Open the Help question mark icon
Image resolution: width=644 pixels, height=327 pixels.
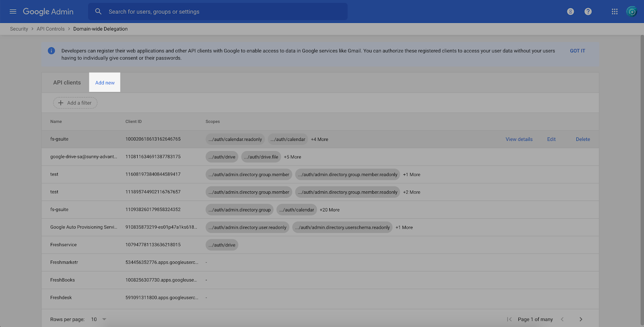tap(588, 12)
